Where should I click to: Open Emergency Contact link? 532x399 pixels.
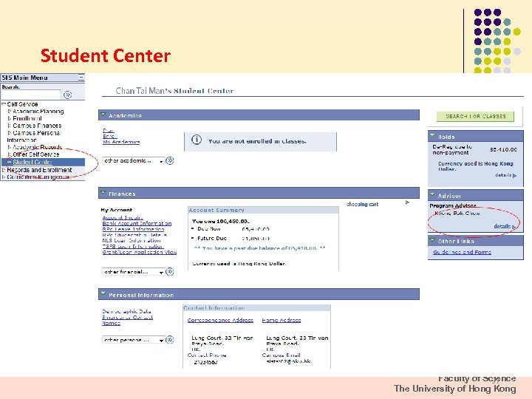(128, 317)
